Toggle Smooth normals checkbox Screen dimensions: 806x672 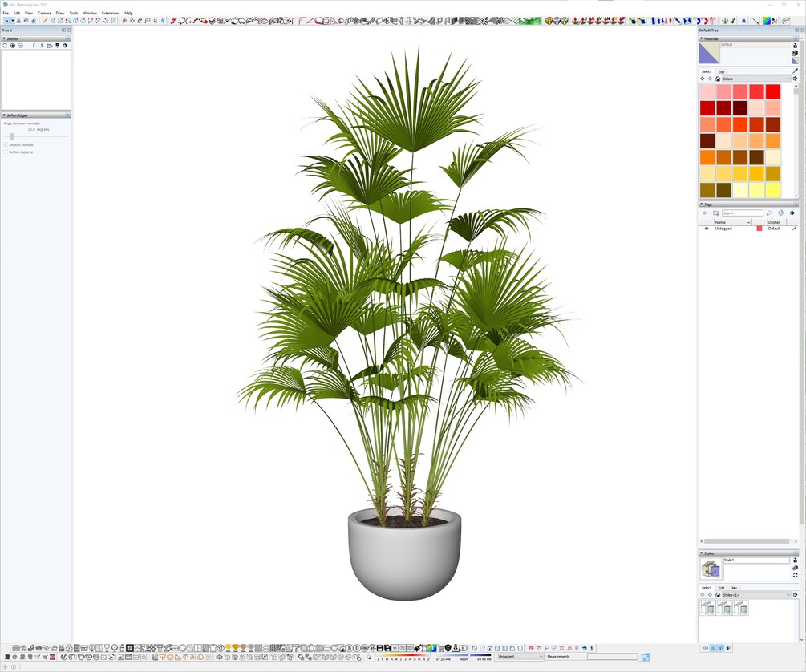[6, 145]
